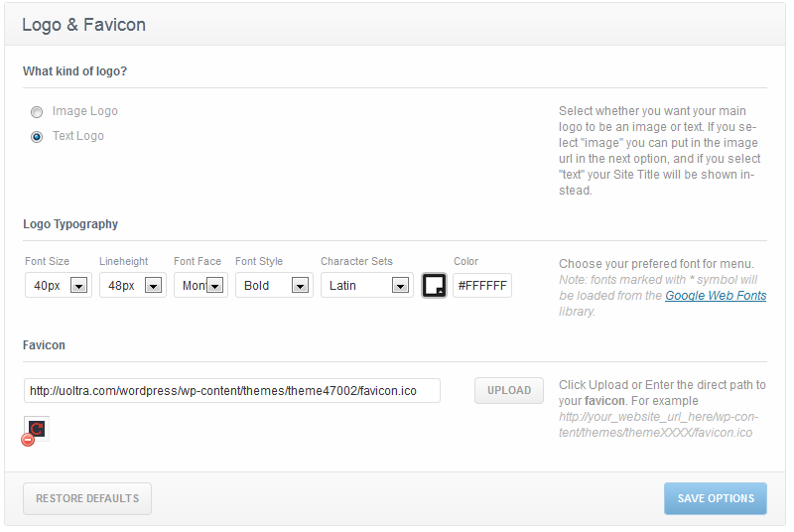Screen dimensions: 794x532
Task: Open the logo color picker swatch
Action: coord(434,286)
